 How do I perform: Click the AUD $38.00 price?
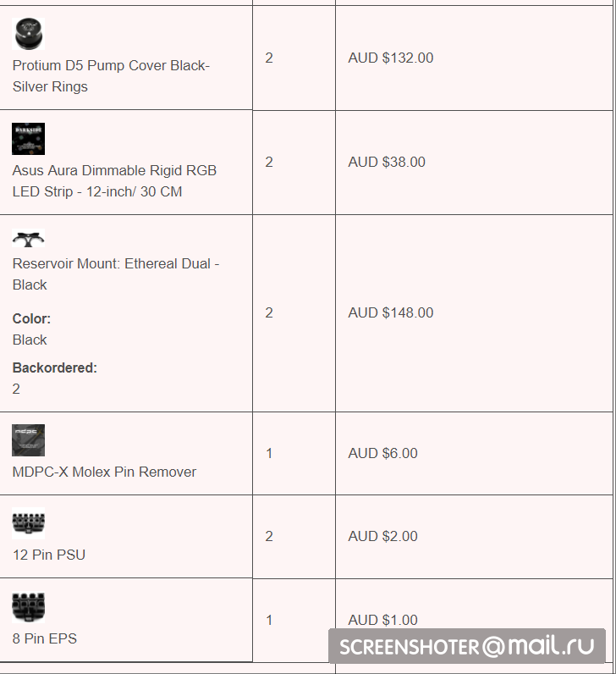point(387,162)
